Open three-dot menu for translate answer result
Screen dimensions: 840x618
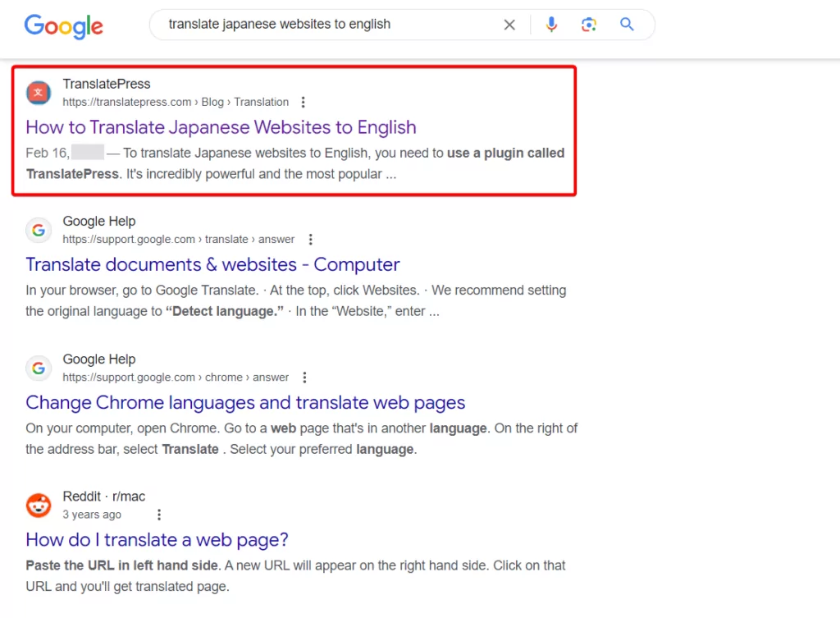(311, 239)
